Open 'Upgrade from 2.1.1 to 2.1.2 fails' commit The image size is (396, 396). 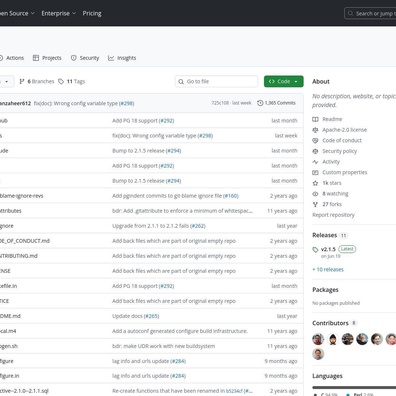(151, 226)
